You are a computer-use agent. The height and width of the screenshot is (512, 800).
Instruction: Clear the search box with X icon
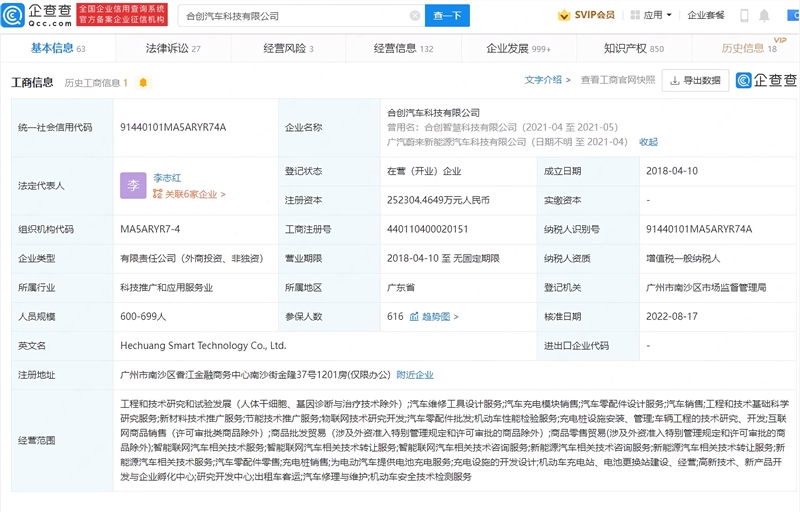(415, 16)
